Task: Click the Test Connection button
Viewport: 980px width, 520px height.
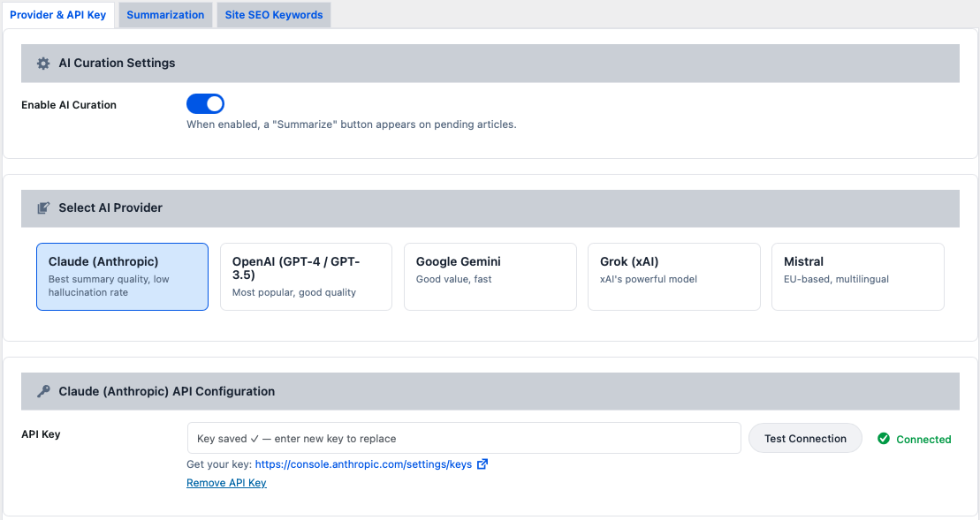Action: tap(805, 438)
